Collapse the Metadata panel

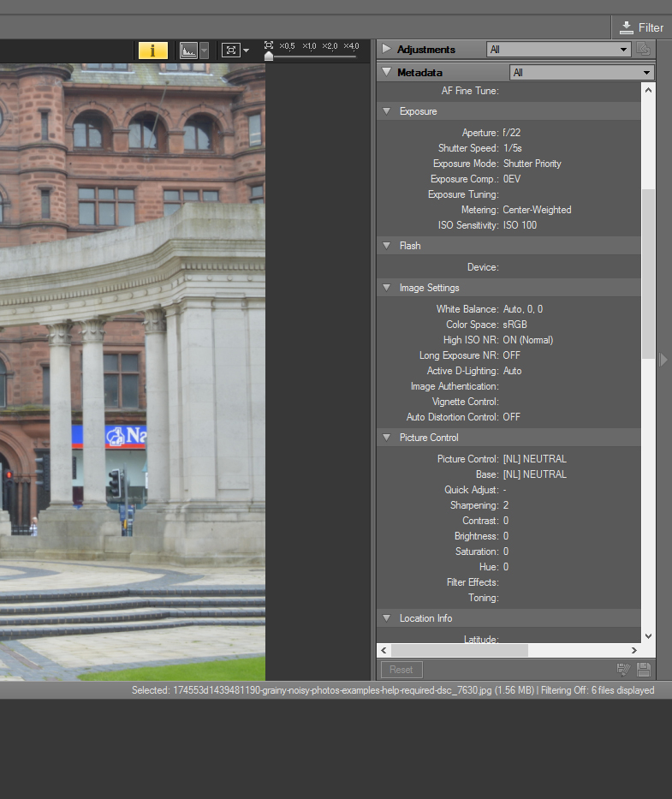(387, 73)
